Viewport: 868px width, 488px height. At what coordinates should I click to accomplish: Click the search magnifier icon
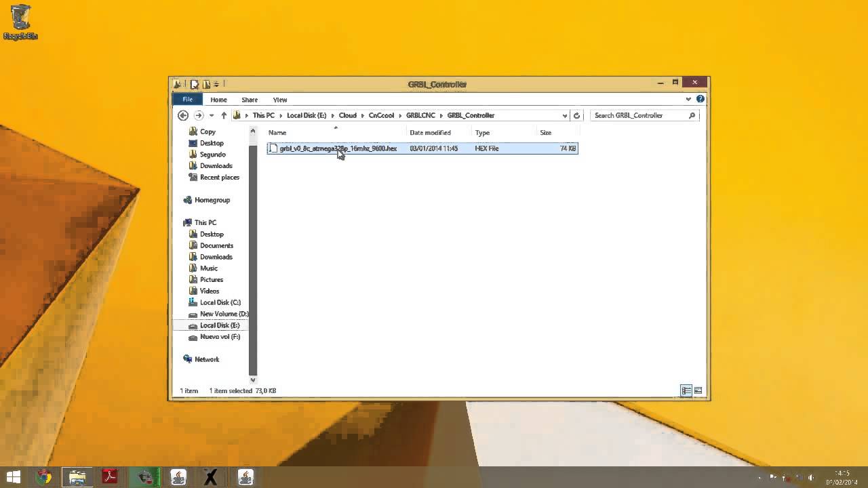[692, 115]
